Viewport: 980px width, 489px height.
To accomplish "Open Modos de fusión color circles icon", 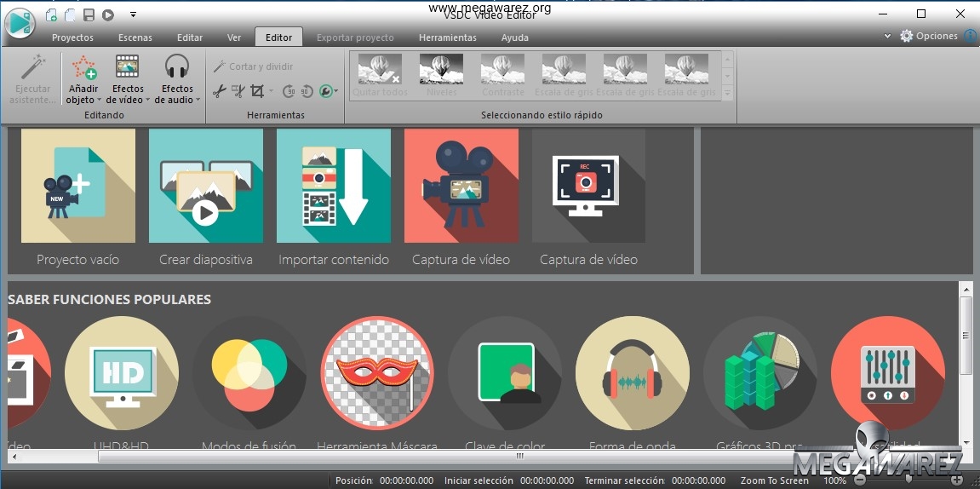I will tap(249, 373).
